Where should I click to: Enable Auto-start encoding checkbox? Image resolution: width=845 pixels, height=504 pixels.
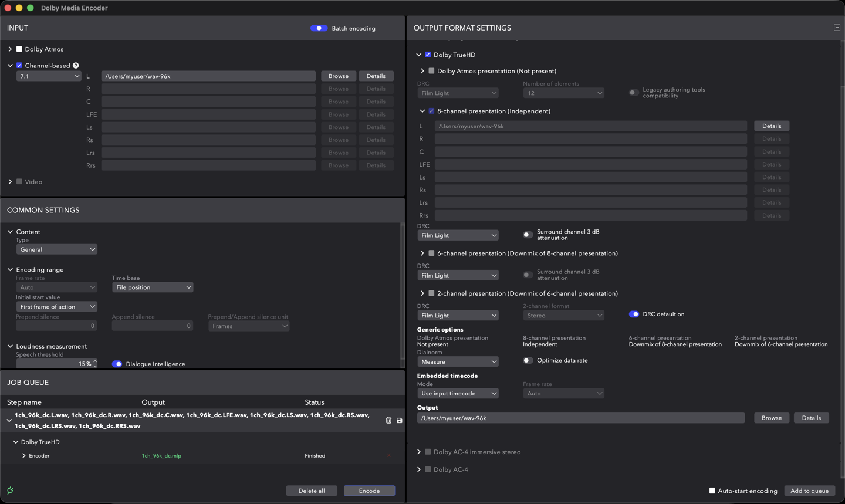tap(712, 491)
